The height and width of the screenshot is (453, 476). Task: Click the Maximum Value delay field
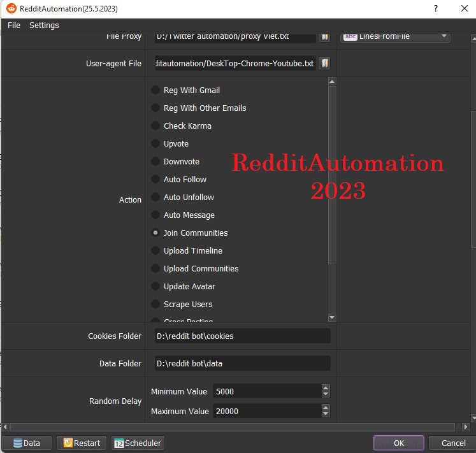click(x=267, y=411)
